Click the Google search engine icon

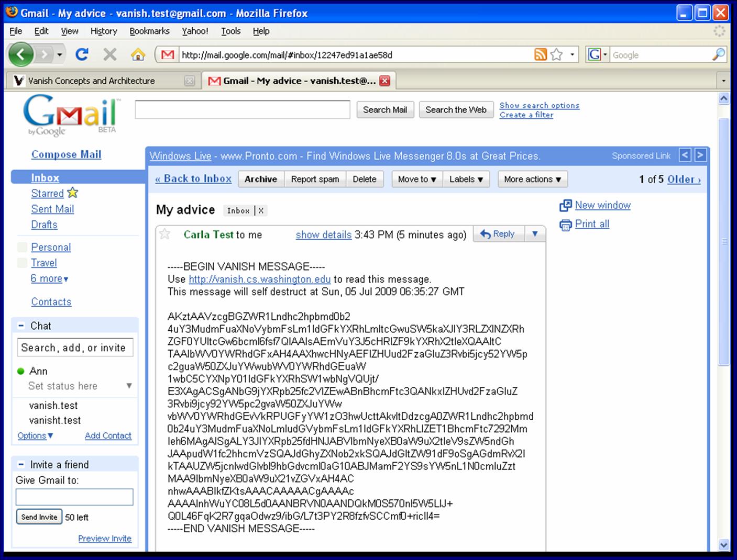[594, 54]
